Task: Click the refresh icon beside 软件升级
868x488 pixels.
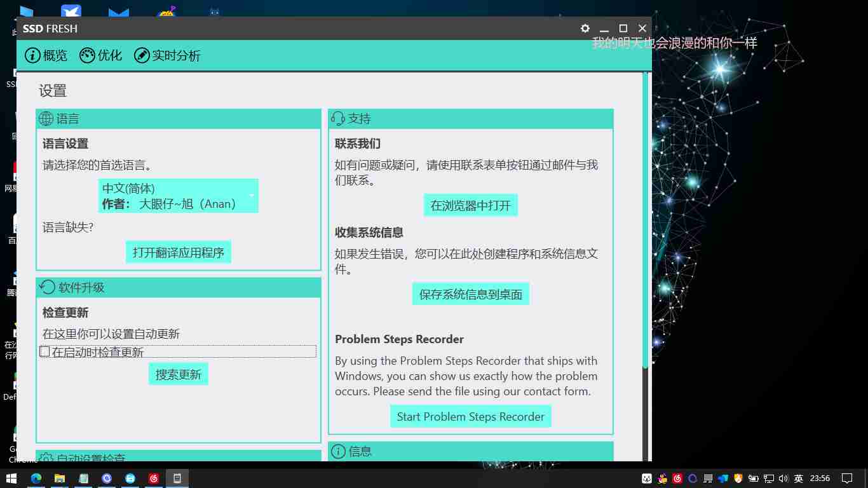Action: coord(47,287)
